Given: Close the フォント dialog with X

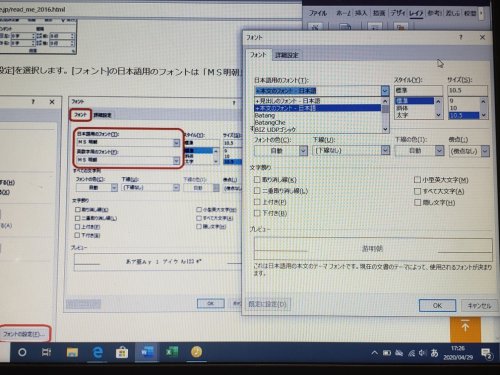Looking at the screenshot, I should (x=482, y=37).
